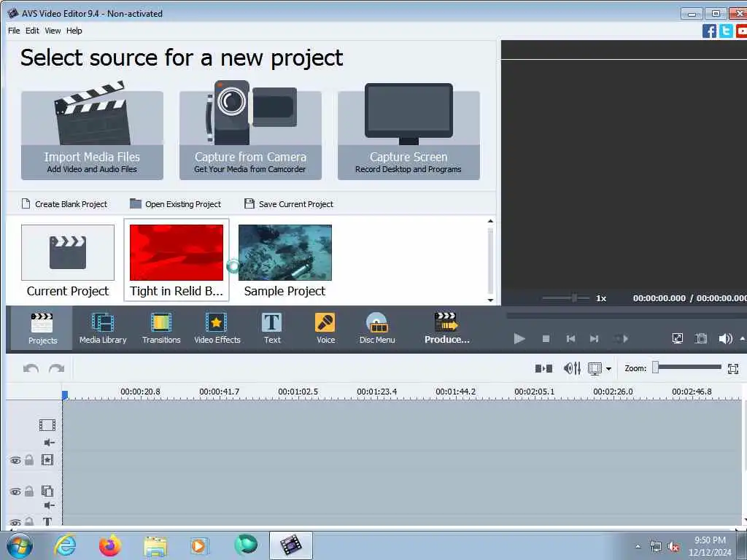Click the main video audio speaker icon
The height and width of the screenshot is (560, 747).
coord(49,443)
